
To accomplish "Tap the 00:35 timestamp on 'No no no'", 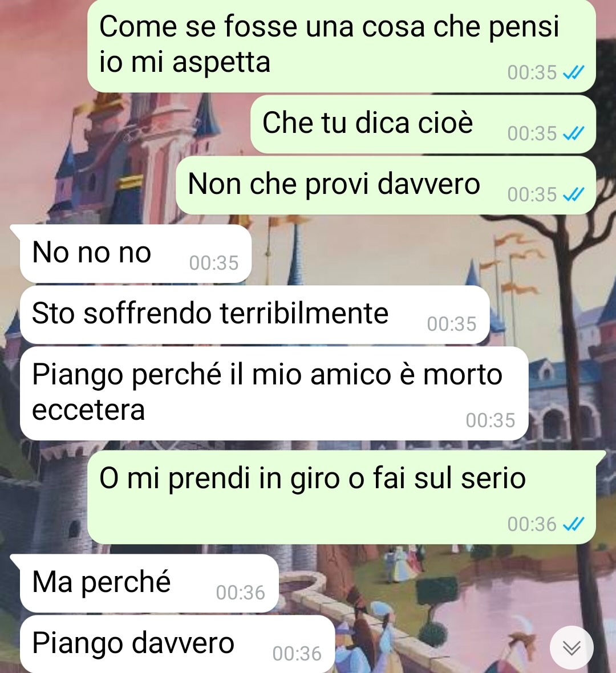I will [214, 263].
